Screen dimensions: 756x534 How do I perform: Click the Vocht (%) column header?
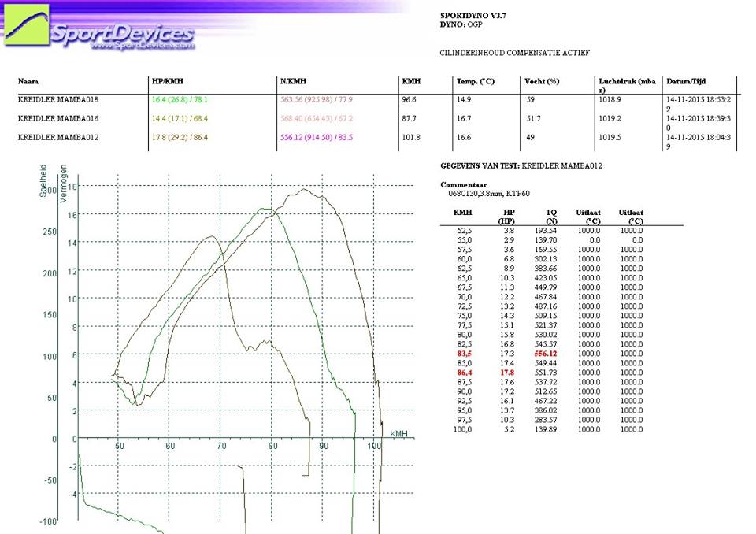[x=542, y=81]
